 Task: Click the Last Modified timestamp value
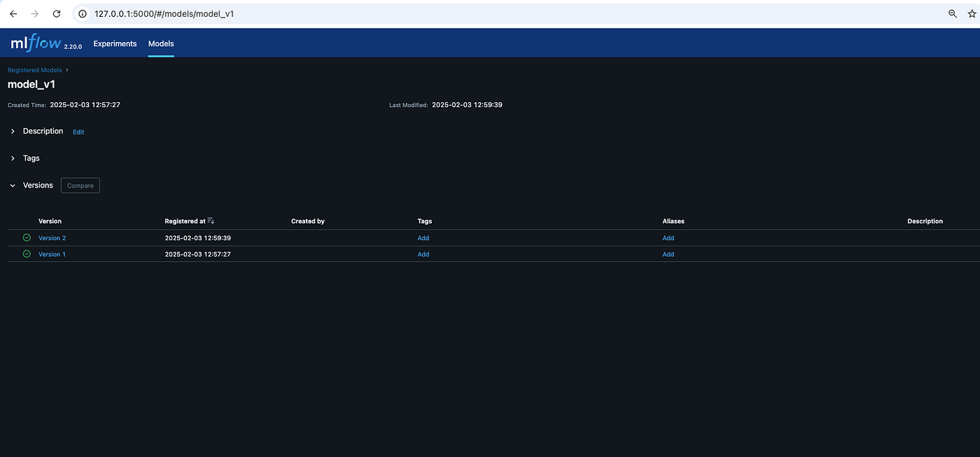coord(467,105)
